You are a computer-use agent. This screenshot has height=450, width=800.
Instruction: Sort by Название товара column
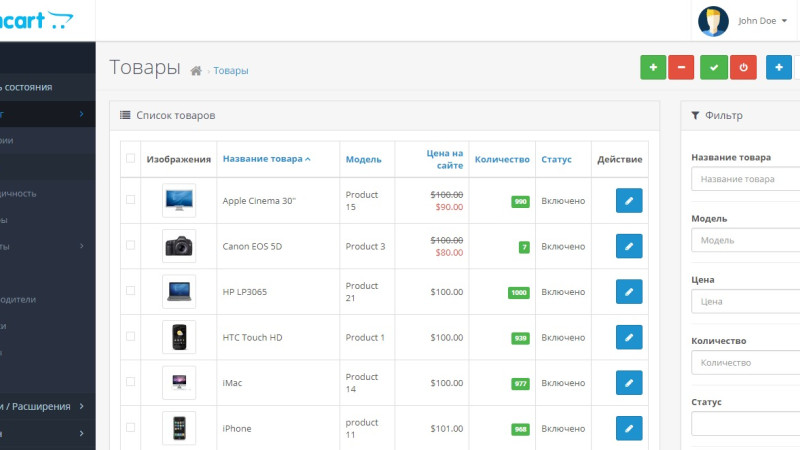[x=266, y=159]
